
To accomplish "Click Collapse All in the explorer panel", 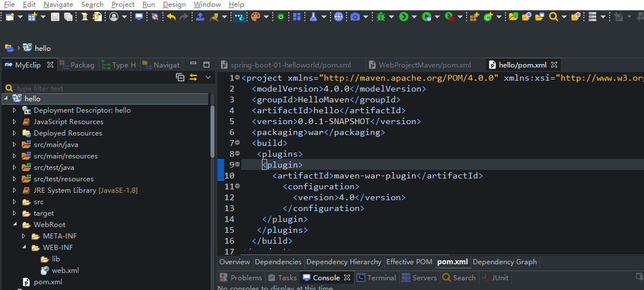I will [x=180, y=77].
